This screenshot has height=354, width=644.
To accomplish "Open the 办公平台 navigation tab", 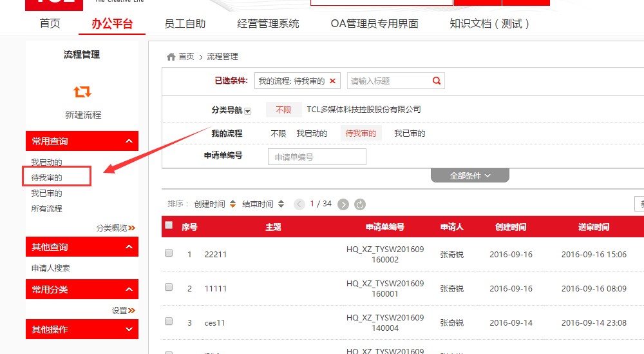I will tap(112, 23).
